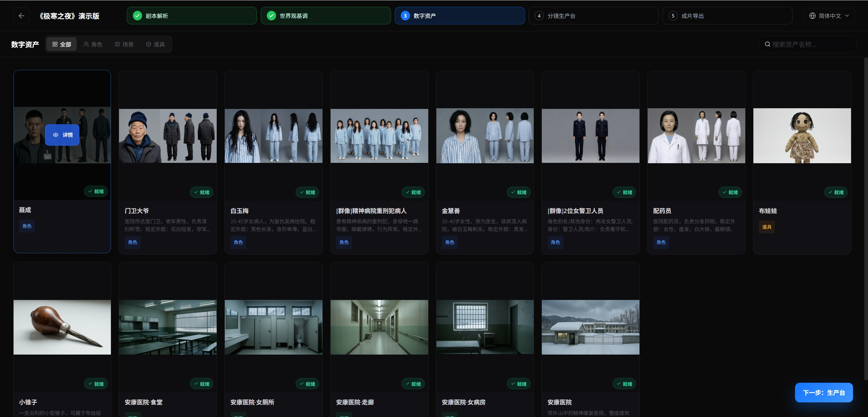Filter assets by 道具 tab

point(155,44)
